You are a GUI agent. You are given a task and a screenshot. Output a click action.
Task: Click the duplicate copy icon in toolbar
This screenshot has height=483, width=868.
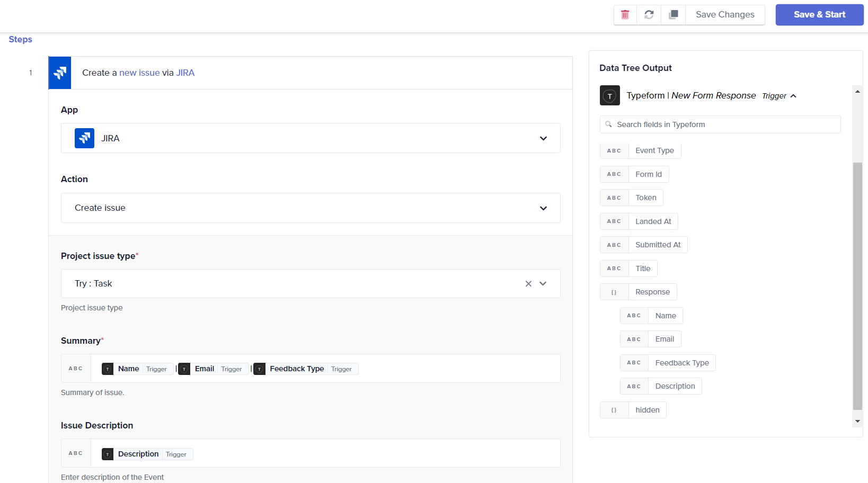pyautogui.click(x=673, y=15)
